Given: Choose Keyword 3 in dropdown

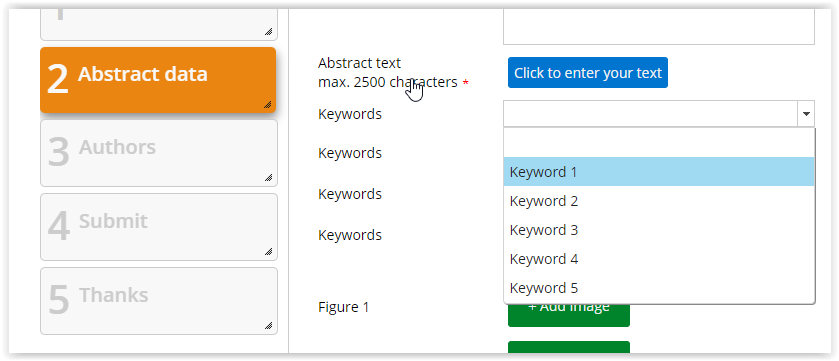Looking at the screenshot, I should coord(659,230).
